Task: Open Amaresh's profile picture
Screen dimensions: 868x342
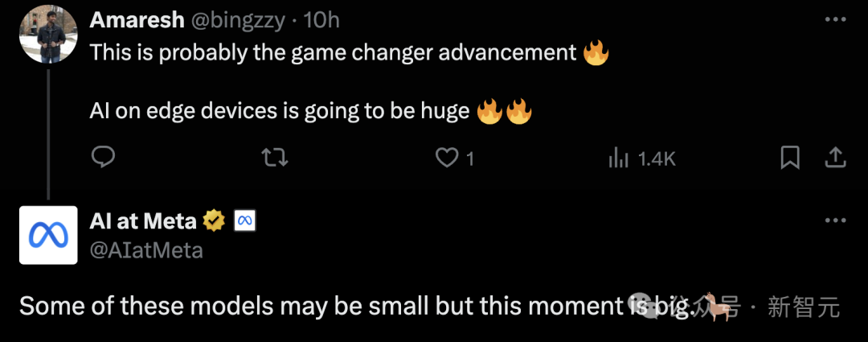Action: coord(47,35)
